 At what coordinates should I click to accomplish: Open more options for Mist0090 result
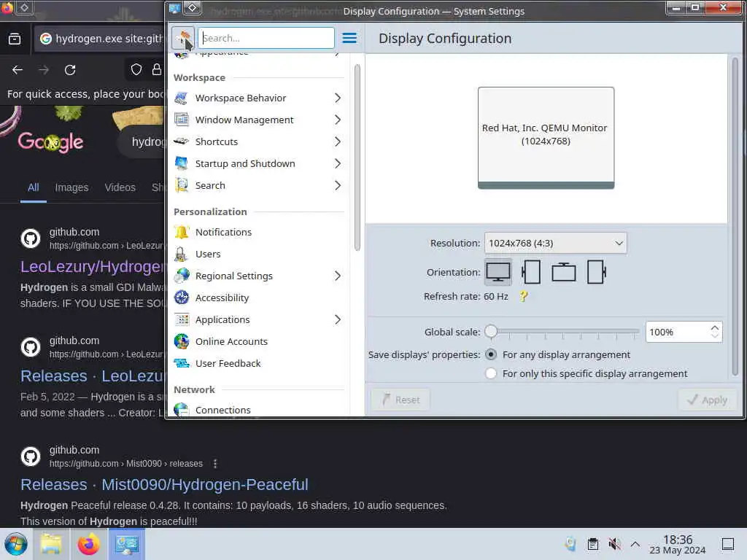point(215,464)
